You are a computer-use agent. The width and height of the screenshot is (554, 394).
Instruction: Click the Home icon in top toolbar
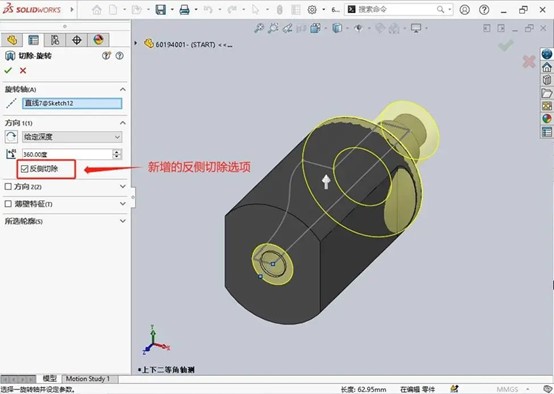coord(96,10)
